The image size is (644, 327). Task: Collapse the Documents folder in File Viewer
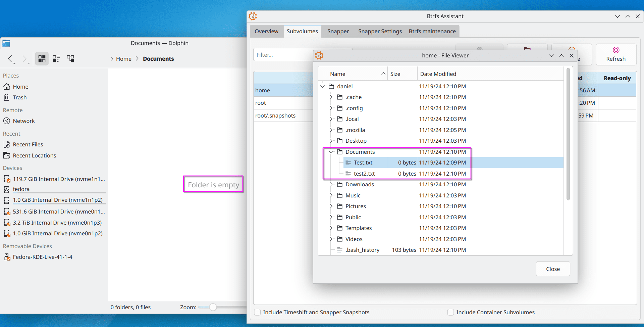pos(331,152)
